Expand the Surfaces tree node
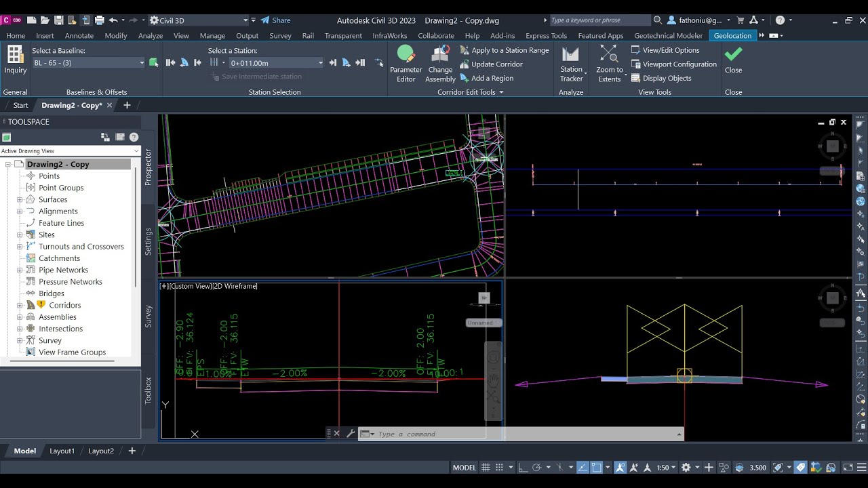The image size is (868, 488). (x=20, y=199)
